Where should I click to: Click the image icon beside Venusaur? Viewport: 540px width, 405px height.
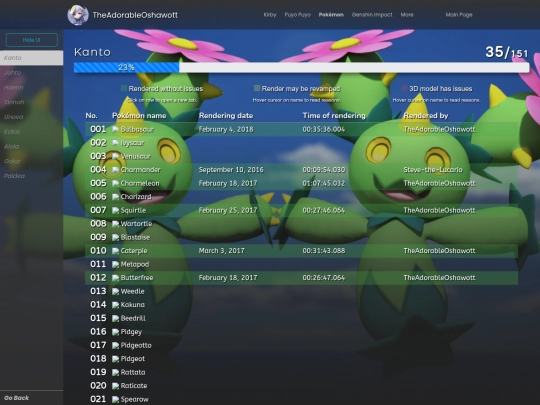tap(115, 156)
